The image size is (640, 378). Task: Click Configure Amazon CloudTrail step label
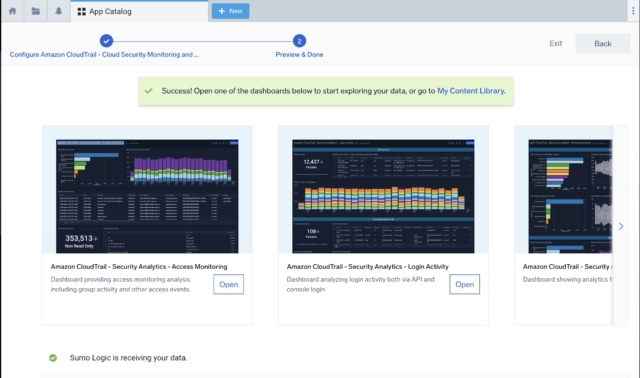pos(104,54)
